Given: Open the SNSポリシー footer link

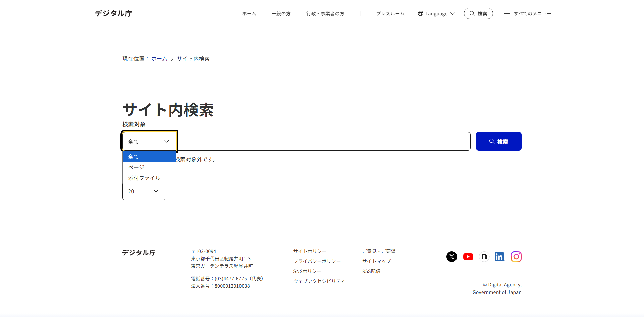Looking at the screenshot, I should [x=307, y=271].
